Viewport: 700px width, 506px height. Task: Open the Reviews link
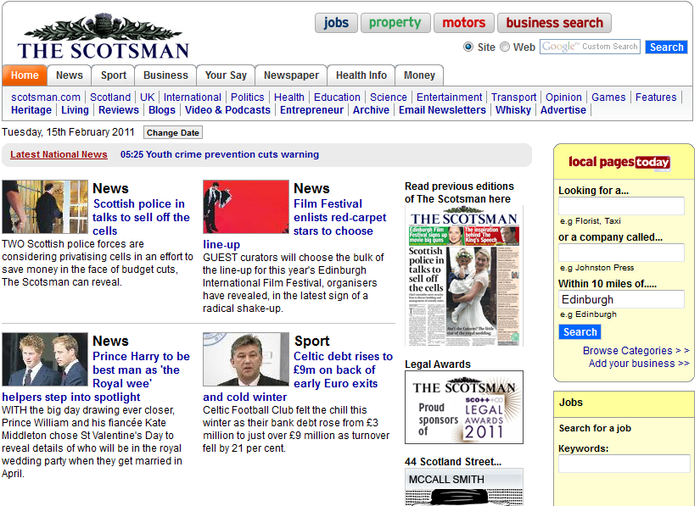click(118, 110)
